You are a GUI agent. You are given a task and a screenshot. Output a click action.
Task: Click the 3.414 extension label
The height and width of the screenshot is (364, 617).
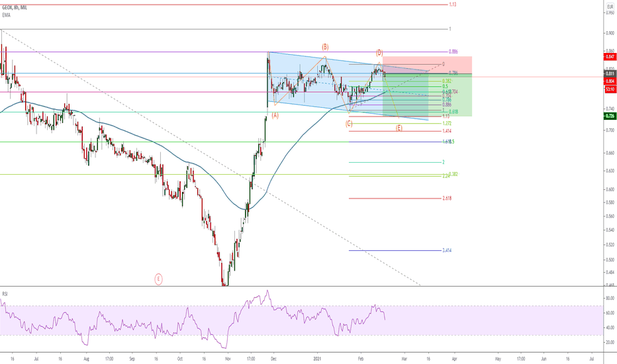(x=447, y=250)
